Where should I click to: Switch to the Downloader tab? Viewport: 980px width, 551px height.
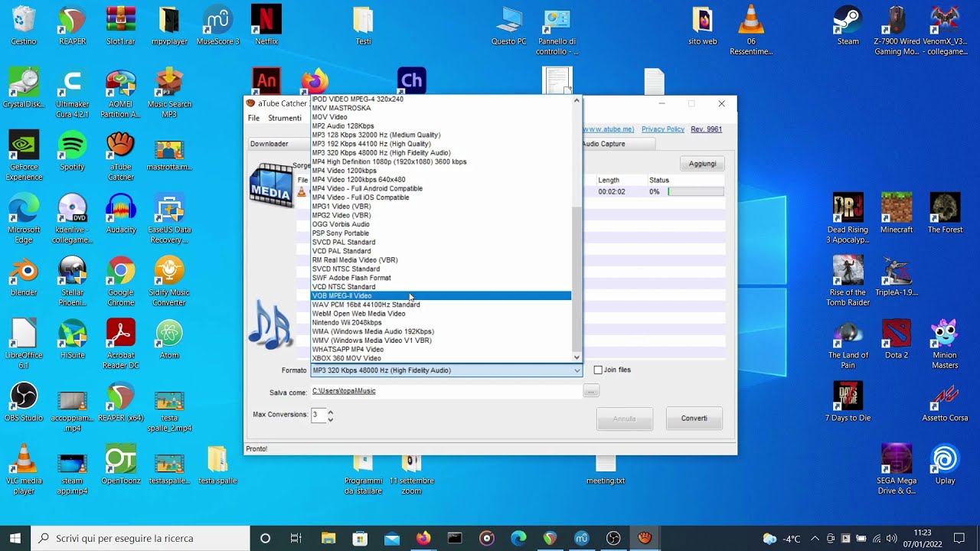point(269,144)
